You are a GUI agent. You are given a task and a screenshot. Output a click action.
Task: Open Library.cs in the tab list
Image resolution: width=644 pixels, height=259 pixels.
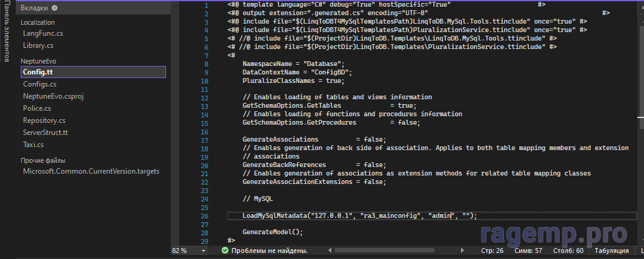click(x=38, y=45)
